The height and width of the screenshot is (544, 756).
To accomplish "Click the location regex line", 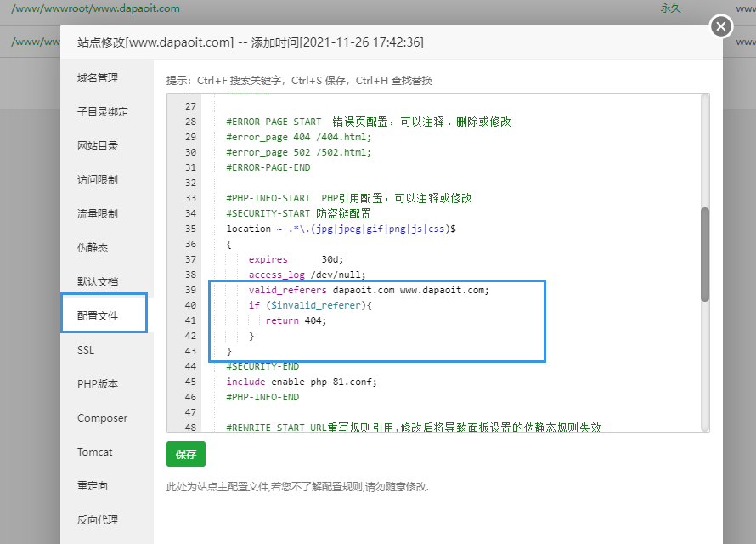I will pyautogui.click(x=341, y=229).
